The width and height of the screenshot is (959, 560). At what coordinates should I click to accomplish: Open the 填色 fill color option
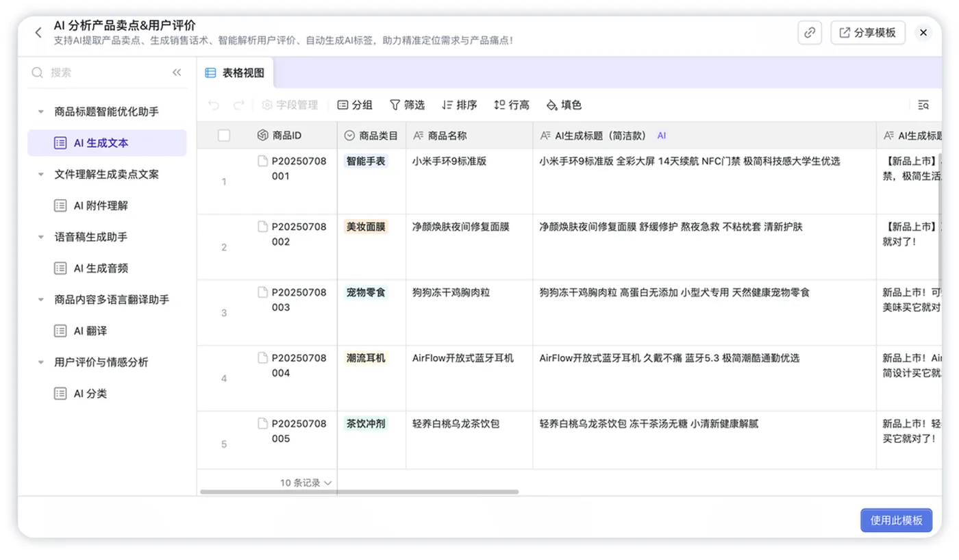pyautogui.click(x=564, y=105)
